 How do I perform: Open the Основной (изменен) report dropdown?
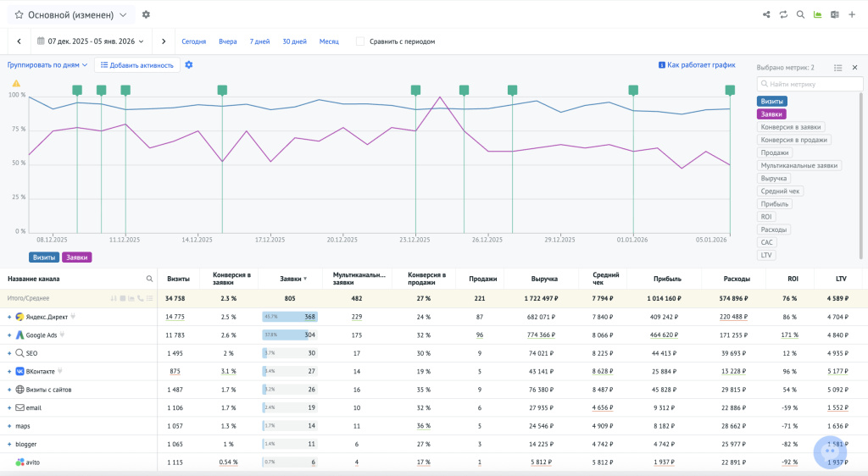[x=71, y=14]
